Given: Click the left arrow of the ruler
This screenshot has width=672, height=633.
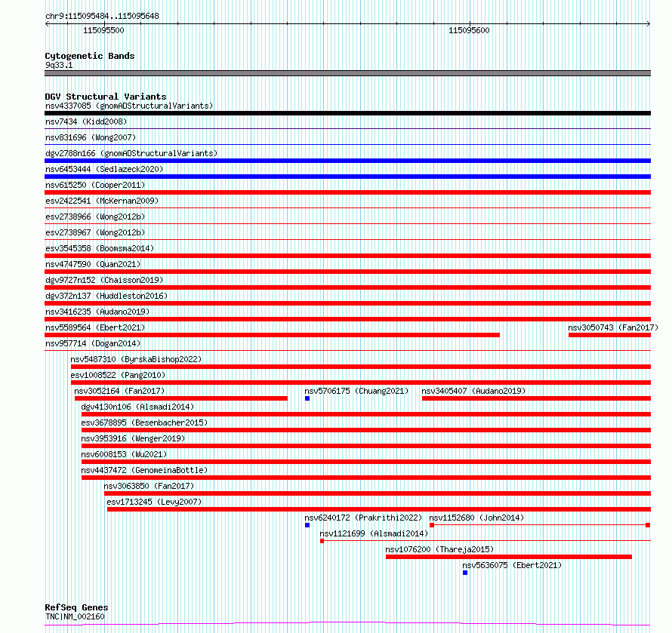Looking at the screenshot, I should (x=47, y=24).
